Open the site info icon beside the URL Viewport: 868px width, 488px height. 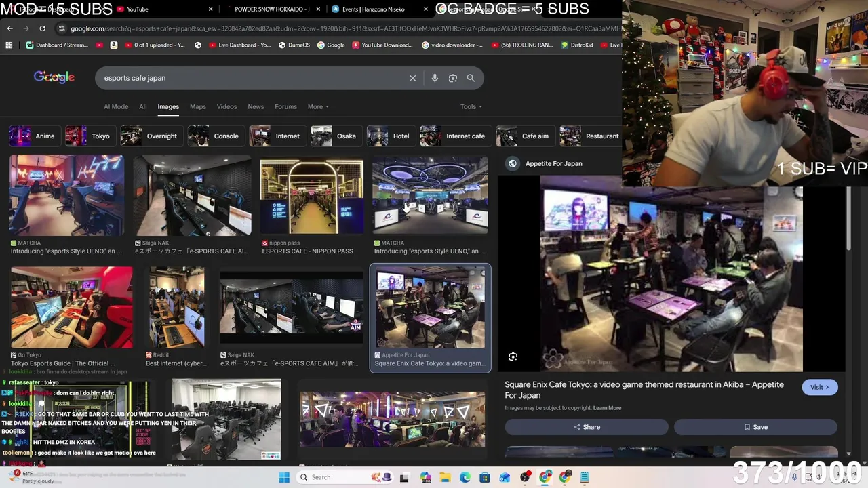pos(62,28)
